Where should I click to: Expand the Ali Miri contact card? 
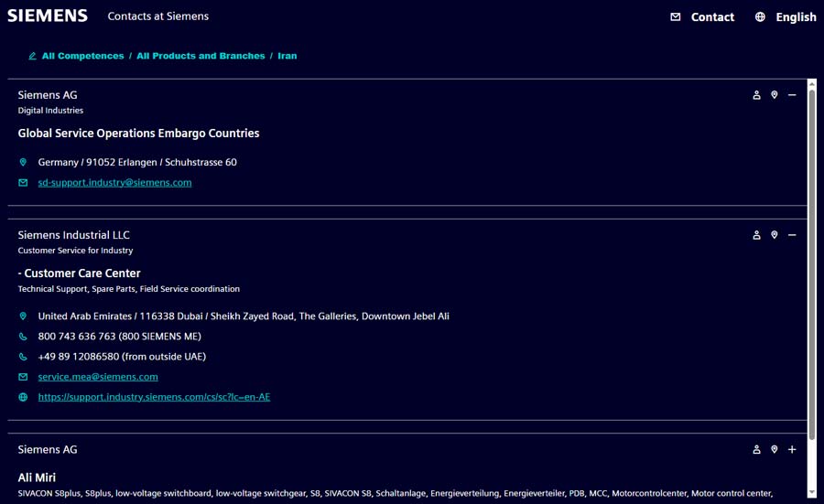point(792,449)
